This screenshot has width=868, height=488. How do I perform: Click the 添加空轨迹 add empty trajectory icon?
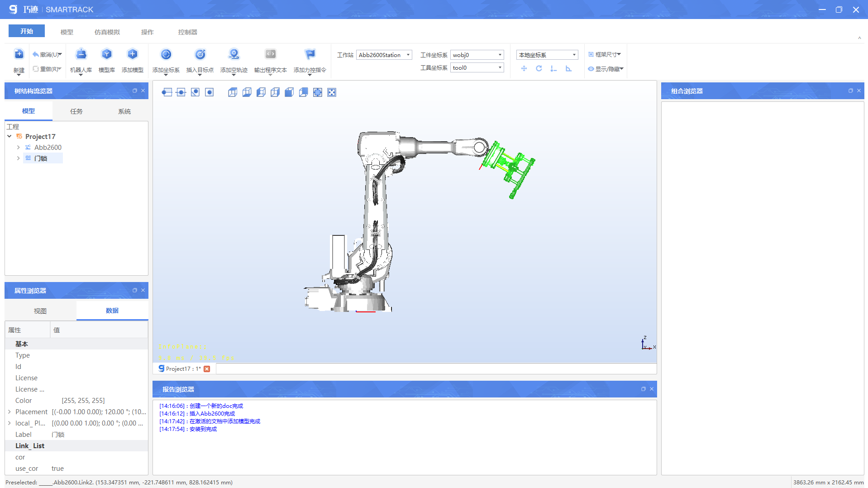pos(234,54)
